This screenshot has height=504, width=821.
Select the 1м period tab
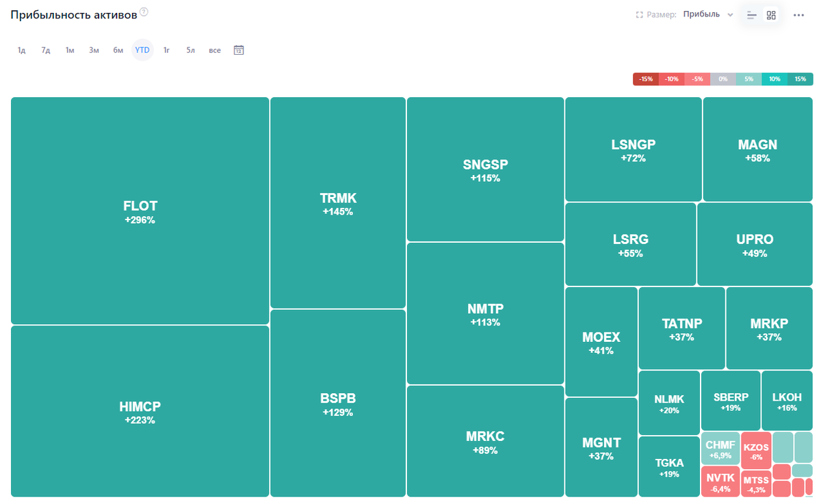(x=70, y=50)
